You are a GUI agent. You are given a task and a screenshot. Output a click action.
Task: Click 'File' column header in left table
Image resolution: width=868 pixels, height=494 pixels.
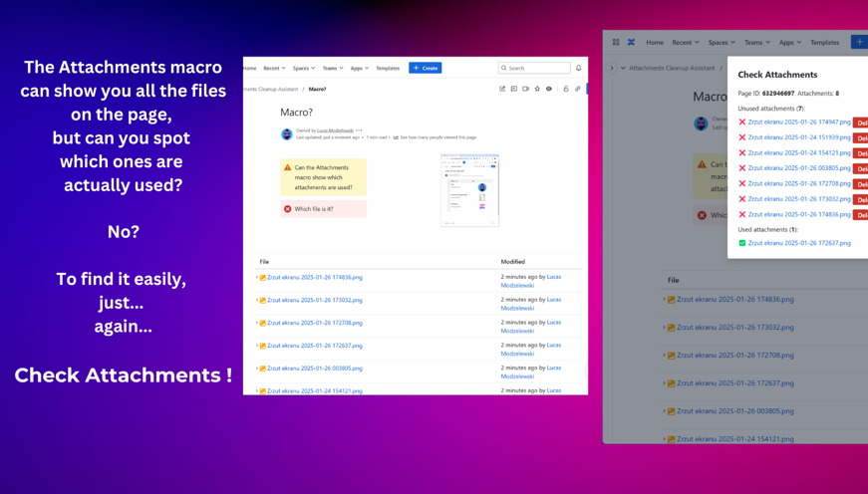click(264, 262)
